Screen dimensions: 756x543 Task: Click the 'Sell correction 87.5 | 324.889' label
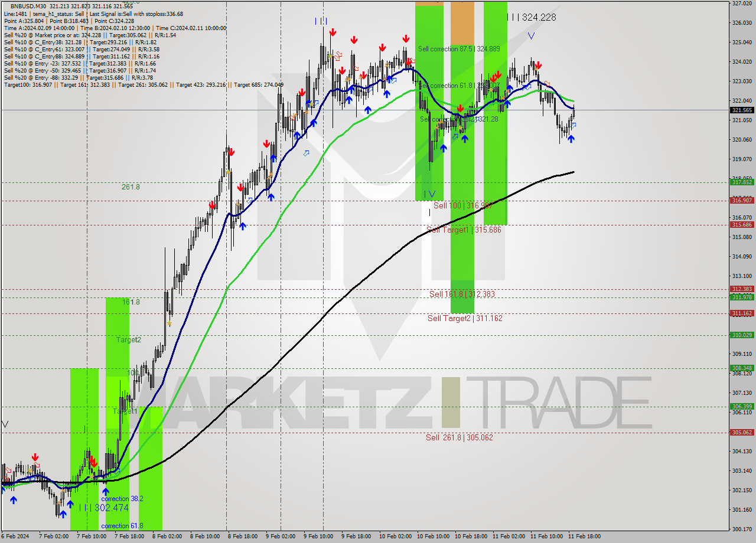459,49
